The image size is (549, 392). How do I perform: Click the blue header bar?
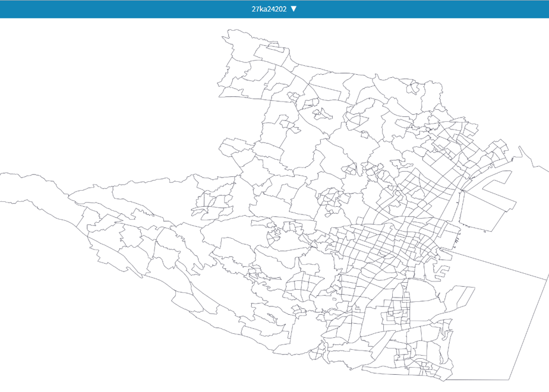[x=274, y=9]
